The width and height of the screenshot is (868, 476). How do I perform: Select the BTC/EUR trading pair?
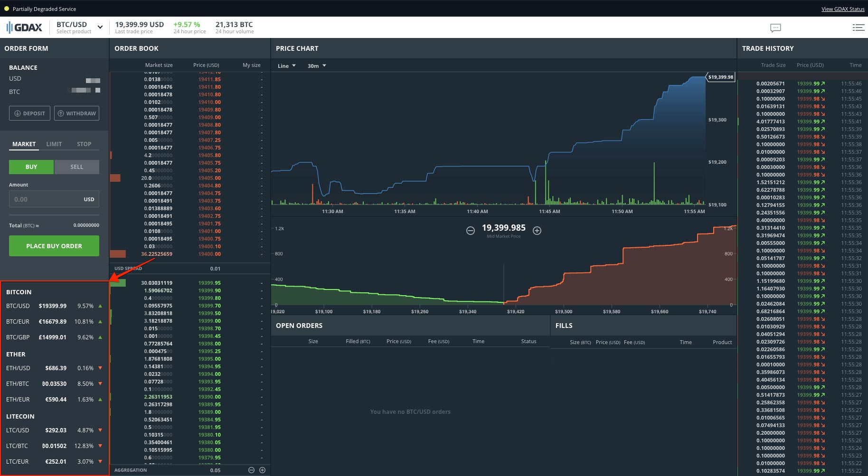pos(54,322)
